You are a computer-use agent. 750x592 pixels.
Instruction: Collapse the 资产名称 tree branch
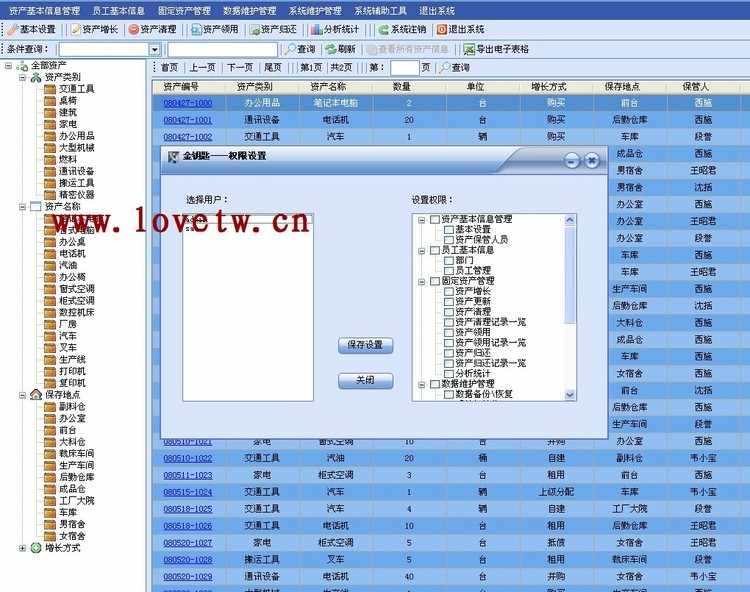tap(22, 207)
